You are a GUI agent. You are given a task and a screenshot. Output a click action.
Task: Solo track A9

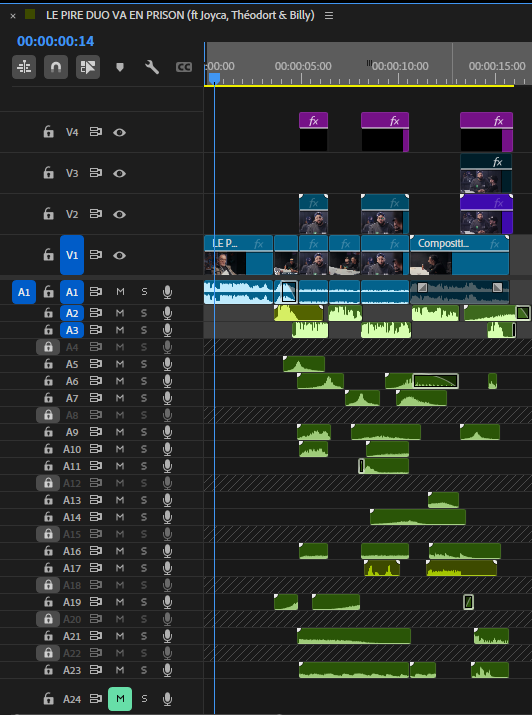pyautogui.click(x=144, y=432)
